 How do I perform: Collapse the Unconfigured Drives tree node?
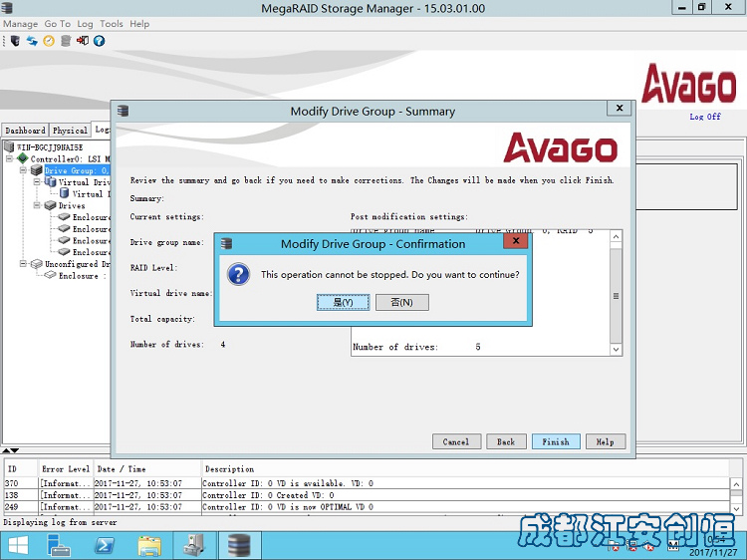pyautogui.click(x=23, y=263)
